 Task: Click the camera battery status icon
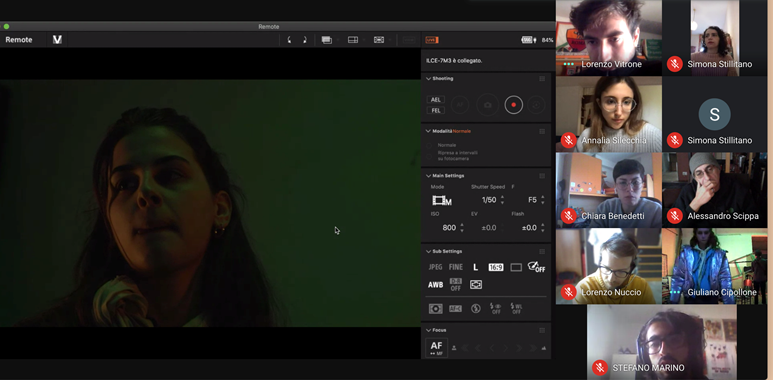(x=528, y=40)
